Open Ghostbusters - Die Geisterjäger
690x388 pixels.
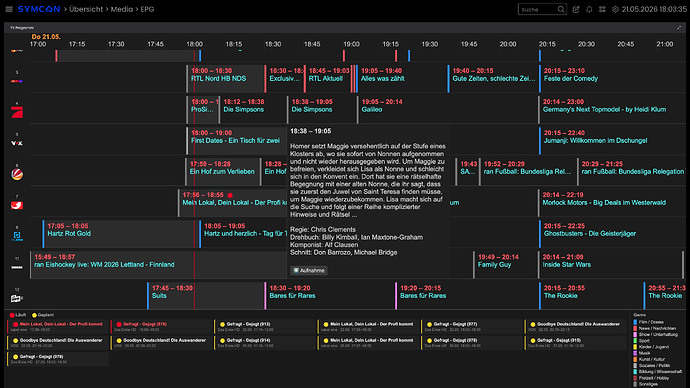(x=612, y=234)
